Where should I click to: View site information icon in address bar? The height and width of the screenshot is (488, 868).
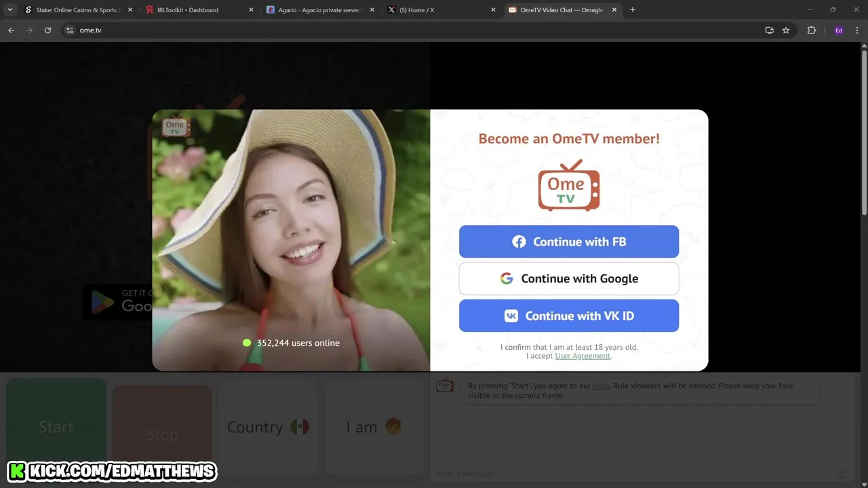[x=69, y=30]
